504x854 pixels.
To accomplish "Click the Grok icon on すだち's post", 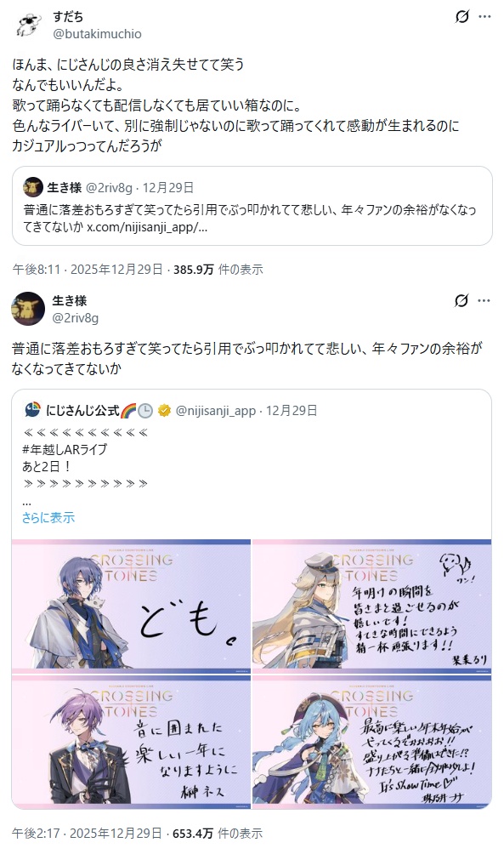I will 462,17.
